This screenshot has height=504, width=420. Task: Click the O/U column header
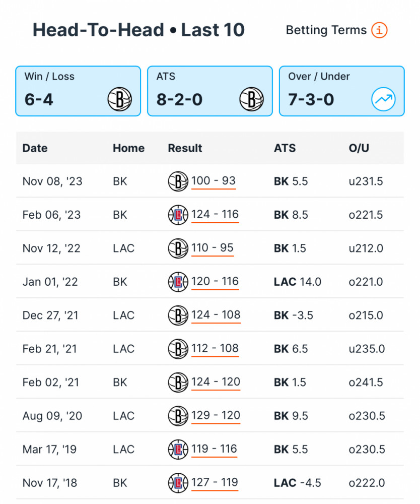(359, 148)
